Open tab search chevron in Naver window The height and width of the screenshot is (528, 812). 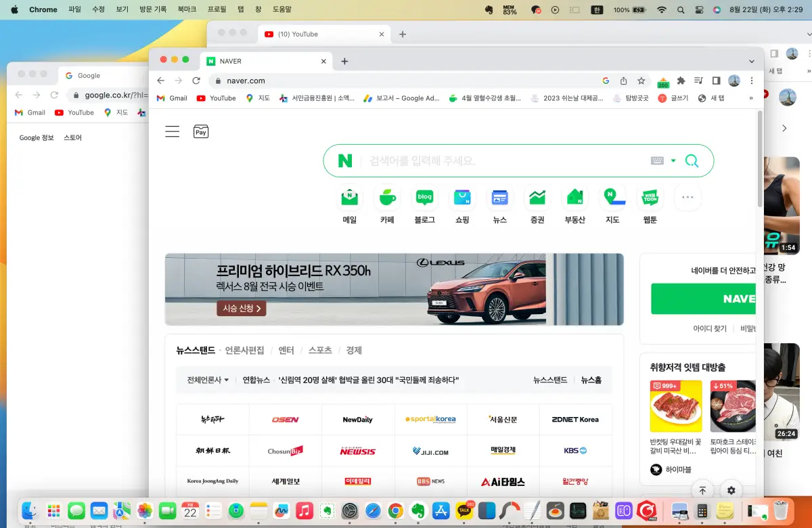[x=752, y=61]
